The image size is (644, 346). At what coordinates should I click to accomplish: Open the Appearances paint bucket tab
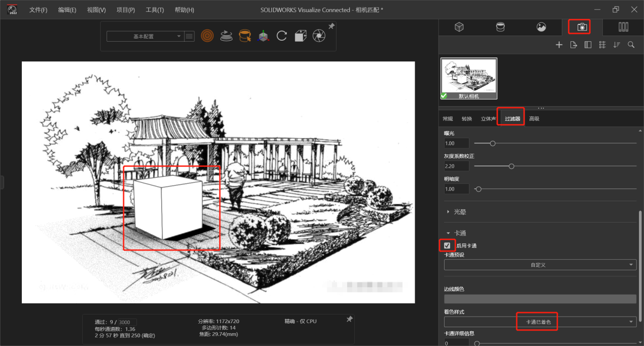click(500, 27)
